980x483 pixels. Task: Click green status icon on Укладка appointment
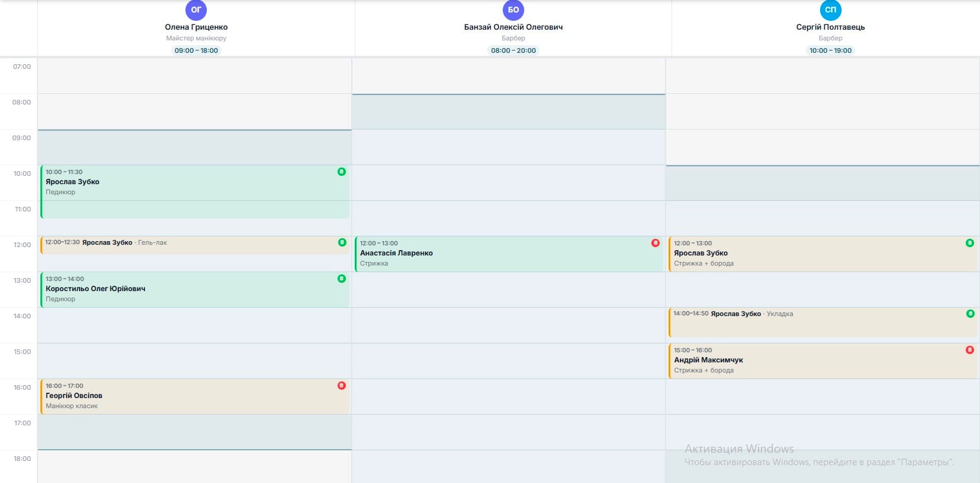point(970,314)
